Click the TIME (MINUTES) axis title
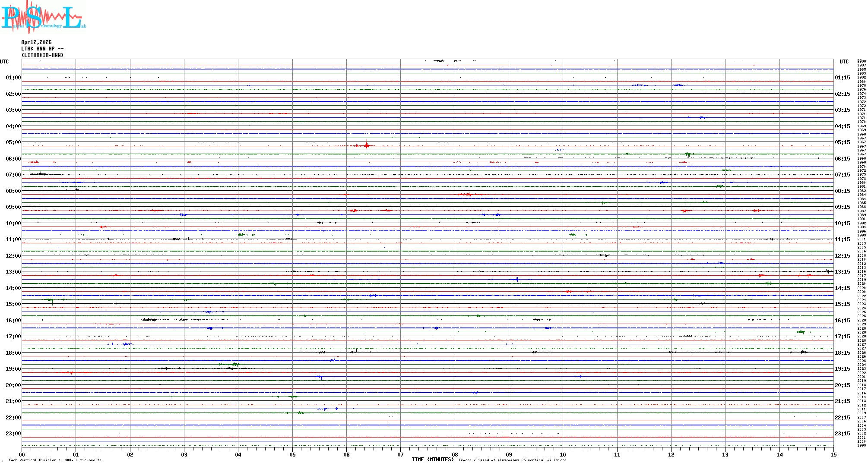Image resolution: width=868 pixels, height=466 pixels. [x=432, y=460]
